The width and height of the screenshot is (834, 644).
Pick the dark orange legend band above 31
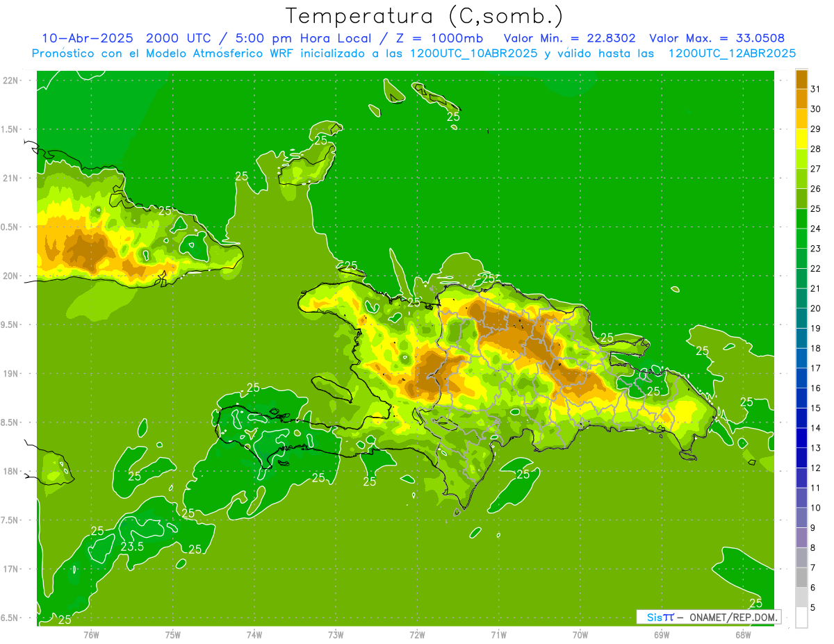801,79
